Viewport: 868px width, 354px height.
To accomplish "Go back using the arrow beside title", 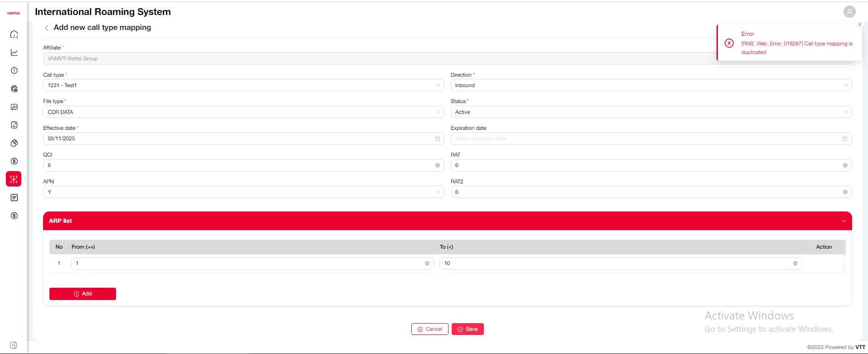I will coord(46,28).
